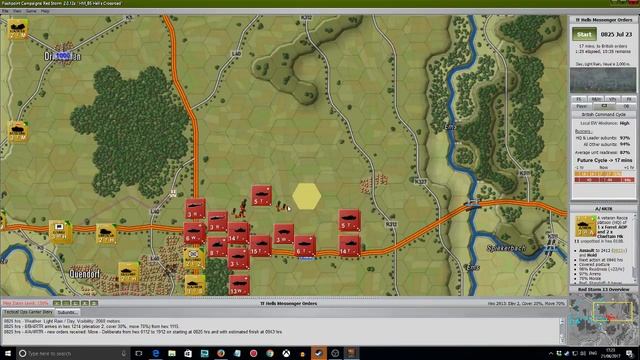
Task: Select the red 3 L unit counter
Action: (238, 258)
